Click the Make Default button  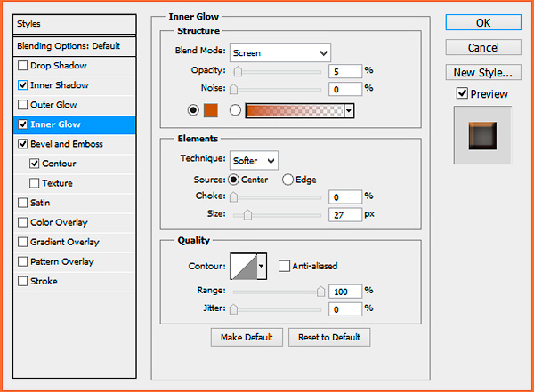[x=247, y=337]
